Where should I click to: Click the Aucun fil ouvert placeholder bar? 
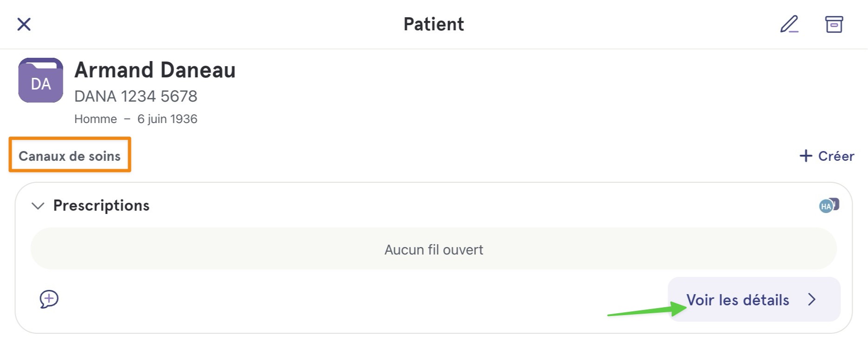point(434,249)
